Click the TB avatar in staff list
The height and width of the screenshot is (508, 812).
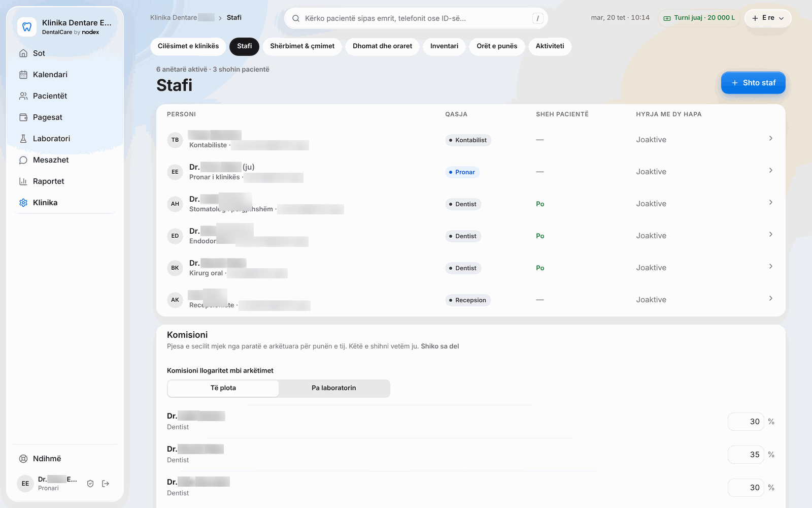pos(175,140)
